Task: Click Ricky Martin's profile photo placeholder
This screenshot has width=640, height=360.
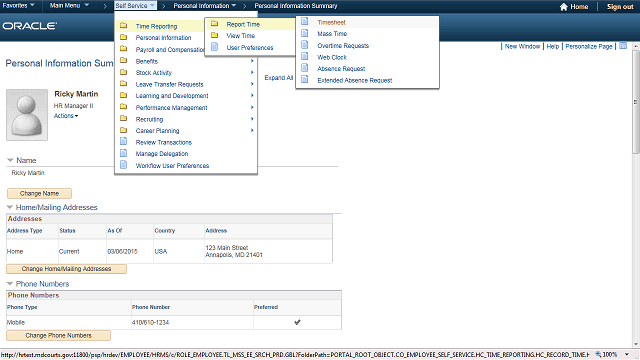Action: pos(27,115)
